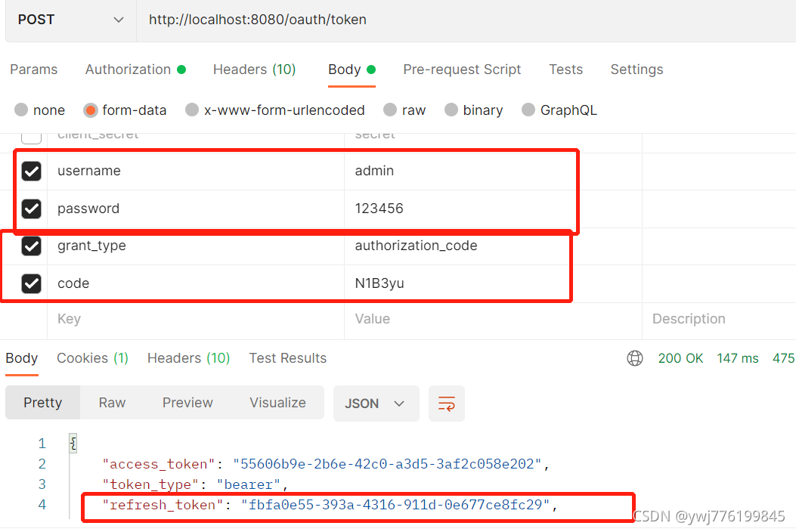Uncheck the password row checkbox
This screenshot has height=532, width=796.
coord(32,209)
